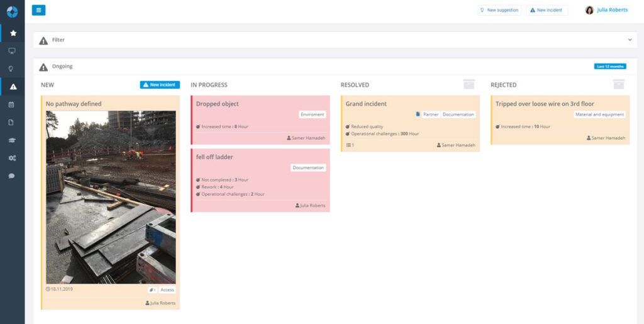Open the settings gears sidebar icon
The height and width of the screenshot is (324, 644).
(12, 158)
